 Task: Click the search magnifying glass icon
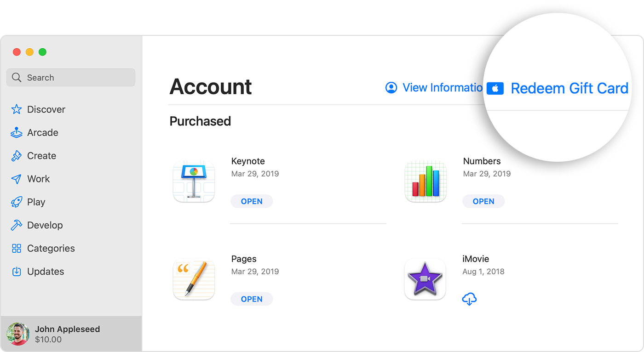(16, 77)
